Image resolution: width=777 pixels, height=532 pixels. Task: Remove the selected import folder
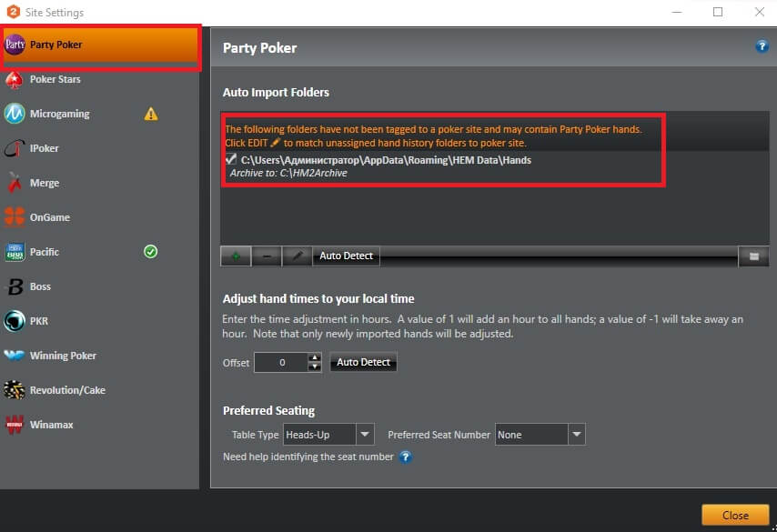coord(267,256)
